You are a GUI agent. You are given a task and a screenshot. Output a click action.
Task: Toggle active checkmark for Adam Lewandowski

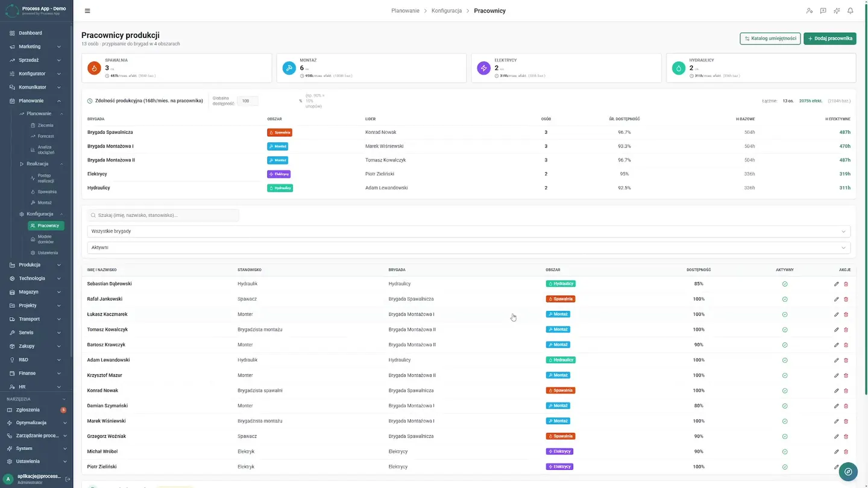785,360
